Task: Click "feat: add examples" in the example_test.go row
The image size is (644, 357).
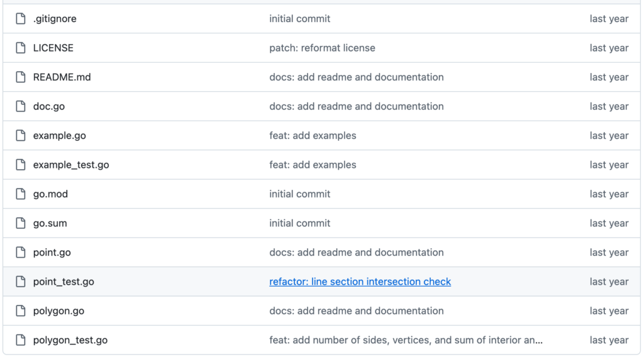Action: point(313,165)
